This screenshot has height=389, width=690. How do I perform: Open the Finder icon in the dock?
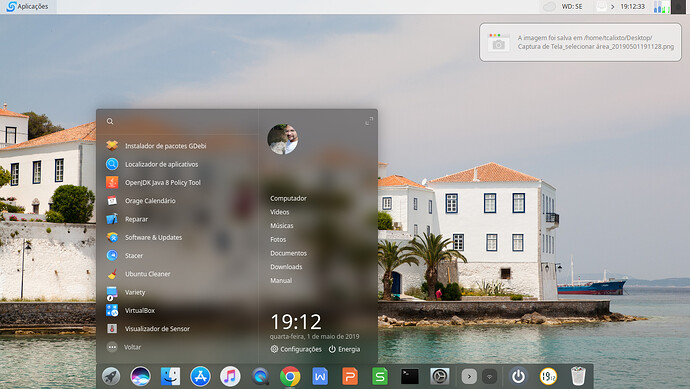coord(170,377)
